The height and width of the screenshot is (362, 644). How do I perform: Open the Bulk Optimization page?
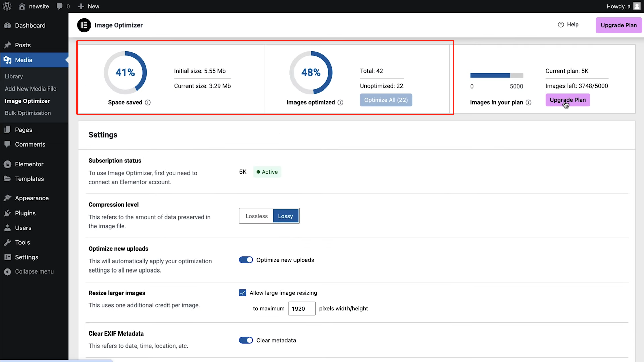click(x=28, y=113)
